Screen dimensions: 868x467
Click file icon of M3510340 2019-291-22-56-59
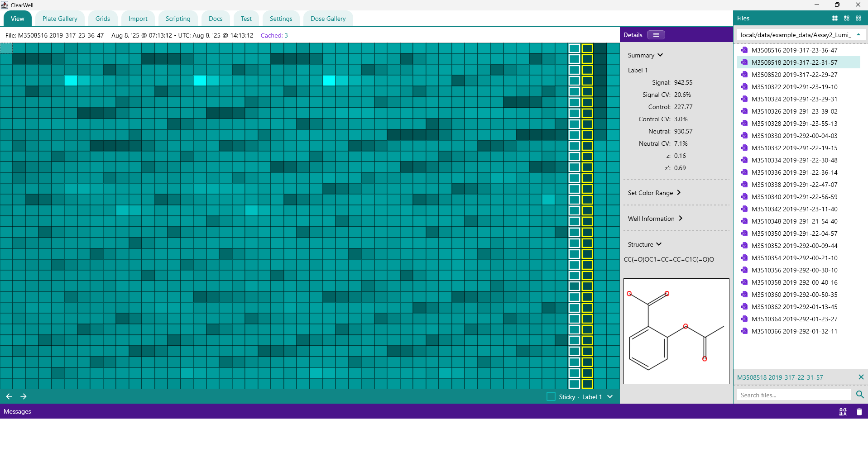[744, 197]
